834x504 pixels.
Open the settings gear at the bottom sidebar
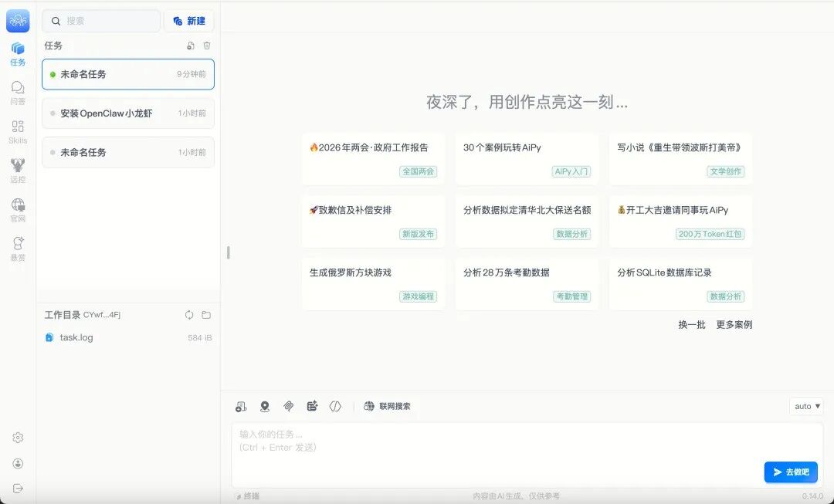pyautogui.click(x=17, y=437)
